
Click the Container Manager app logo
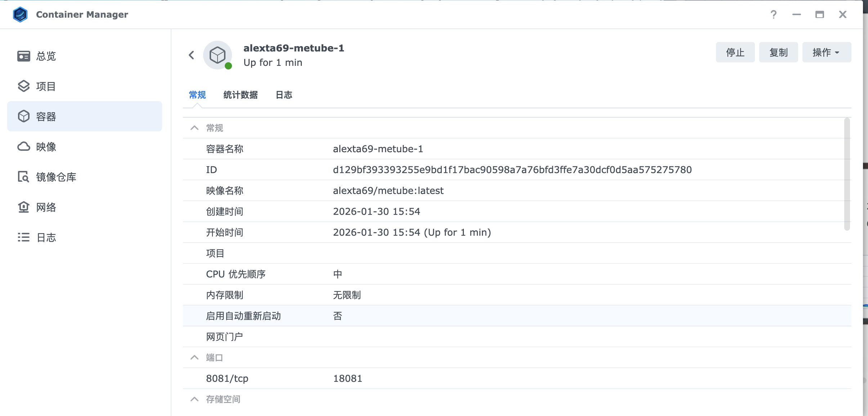click(20, 15)
